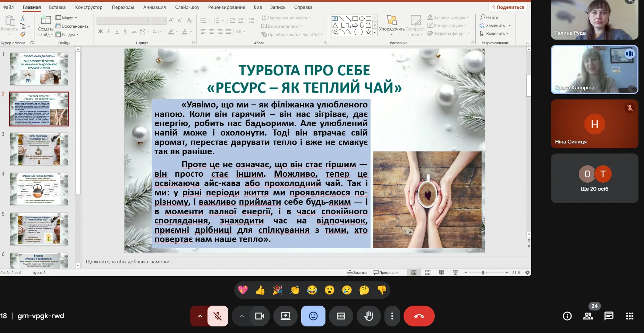The image size is (644, 333).
Task: Toggle the camera on or off
Action: 259,316
